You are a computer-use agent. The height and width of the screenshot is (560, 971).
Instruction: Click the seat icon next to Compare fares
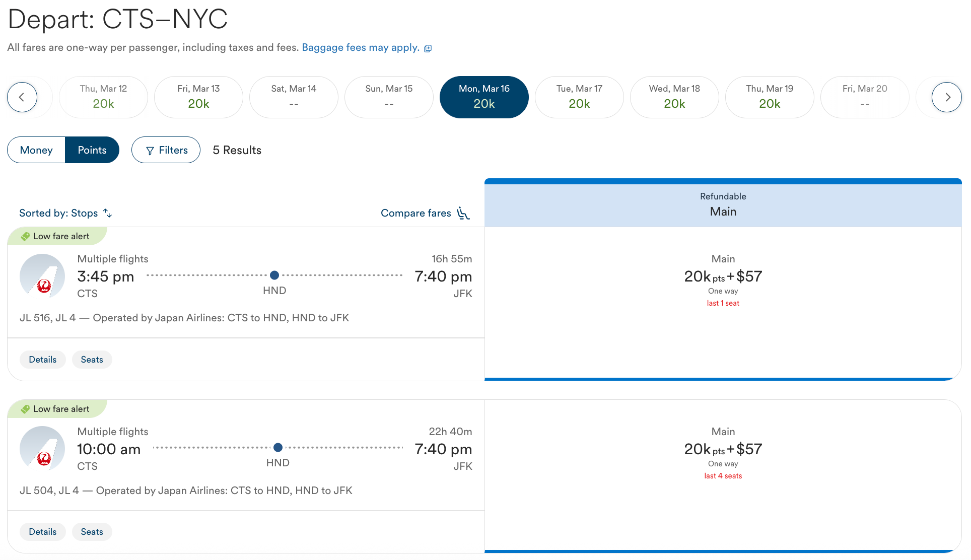463,214
